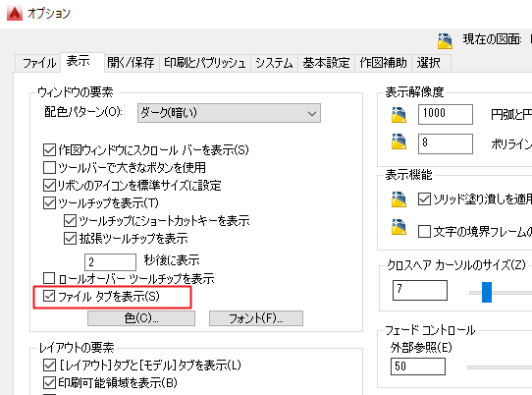This screenshot has height=395, width=532.
Task: Toggle 作図ウィンドウにスクロール バーを表示 checkbox
Action: [49, 149]
